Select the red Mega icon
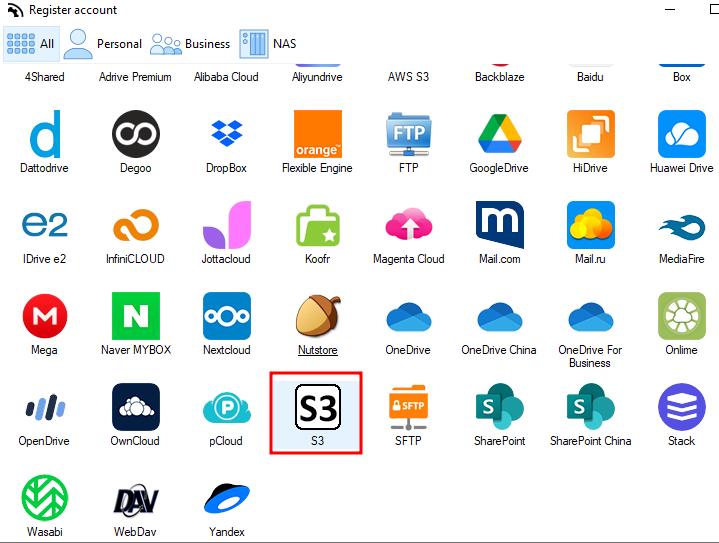Viewport: 719px width, 543px height. pyautogui.click(x=44, y=316)
